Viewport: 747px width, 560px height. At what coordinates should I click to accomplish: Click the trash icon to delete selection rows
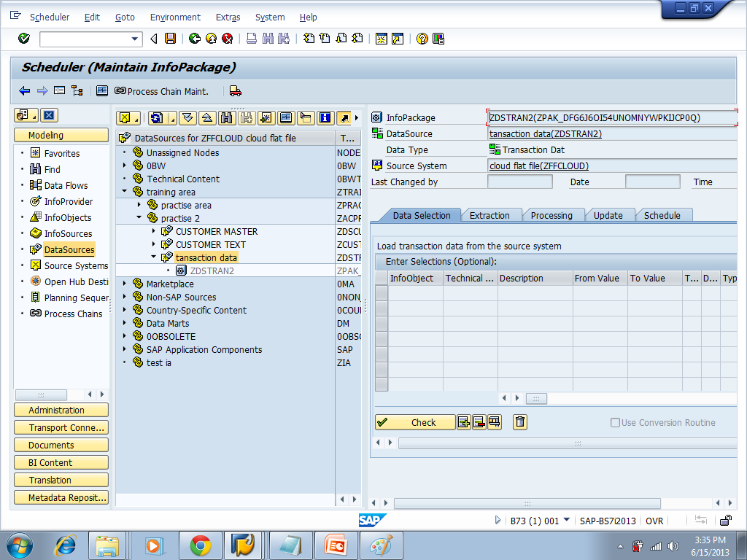click(x=519, y=421)
